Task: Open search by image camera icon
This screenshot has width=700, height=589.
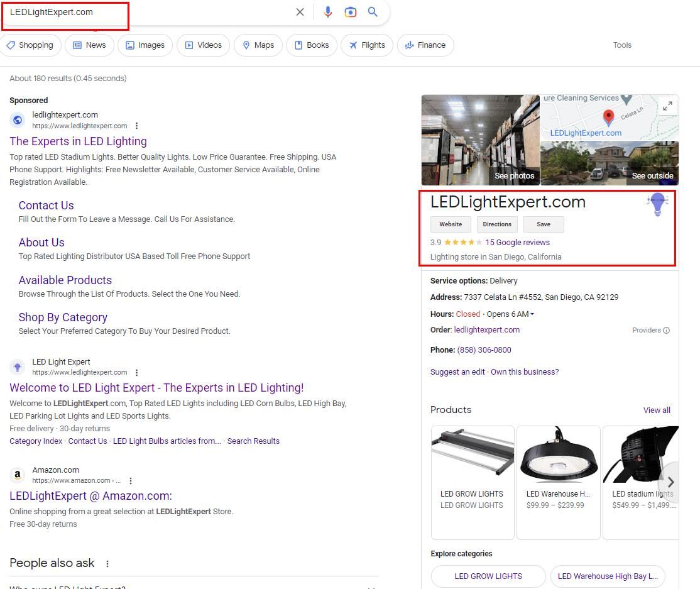Action: tap(350, 12)
